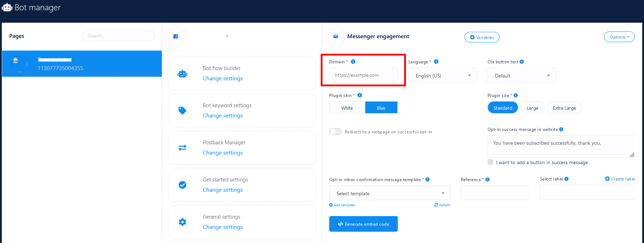This screenshot has width=644, height=243.
Task: Click the Generate embed code button
Action: 363,224
